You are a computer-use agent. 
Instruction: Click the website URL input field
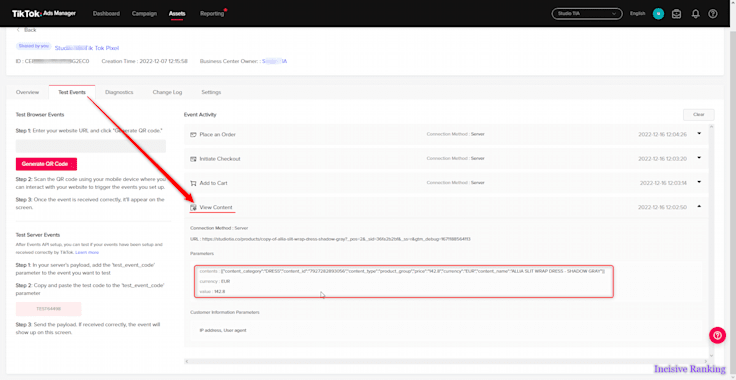(x=91, y=146)
